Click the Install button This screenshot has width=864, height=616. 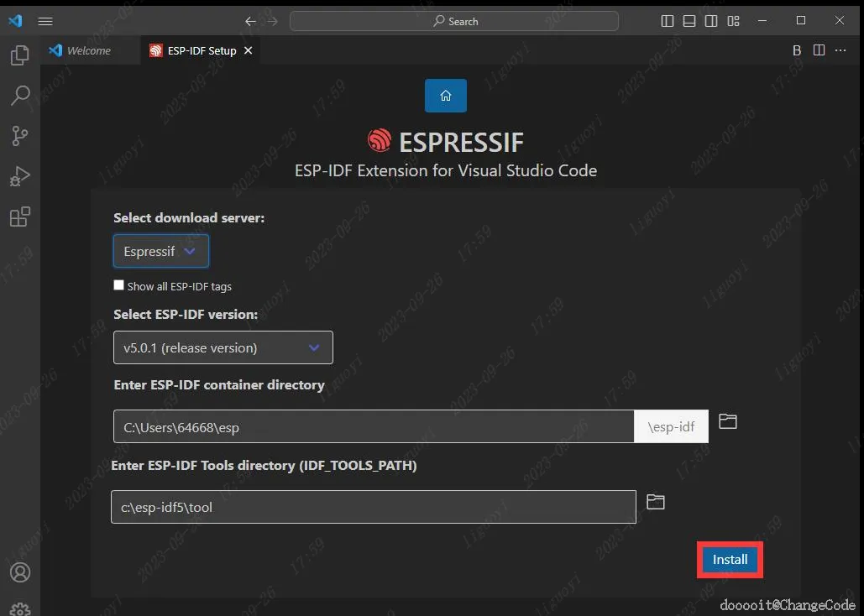click(x=730, y=560)
